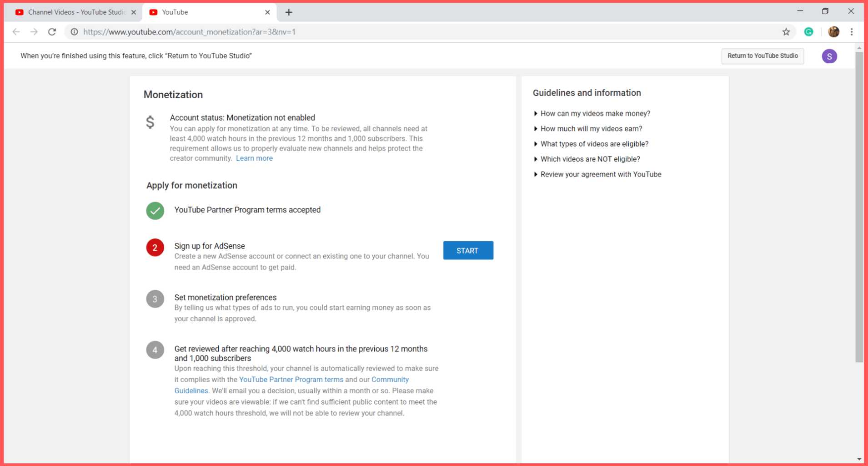The height and width of the screenshot is (466, 868).
Task: Minimize the Chrome window
Action: (x=800, y=11)
